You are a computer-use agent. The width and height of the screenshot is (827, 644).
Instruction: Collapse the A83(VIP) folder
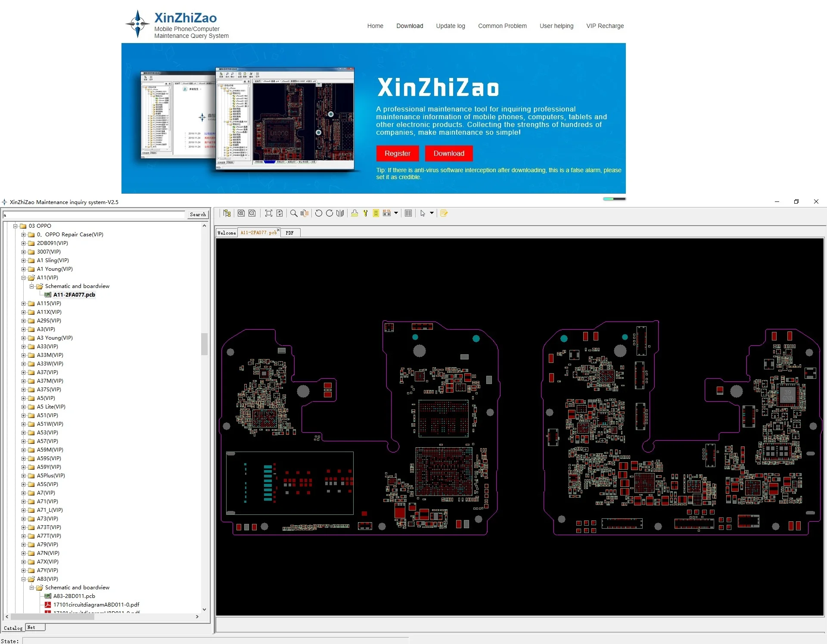click(24, 579)
